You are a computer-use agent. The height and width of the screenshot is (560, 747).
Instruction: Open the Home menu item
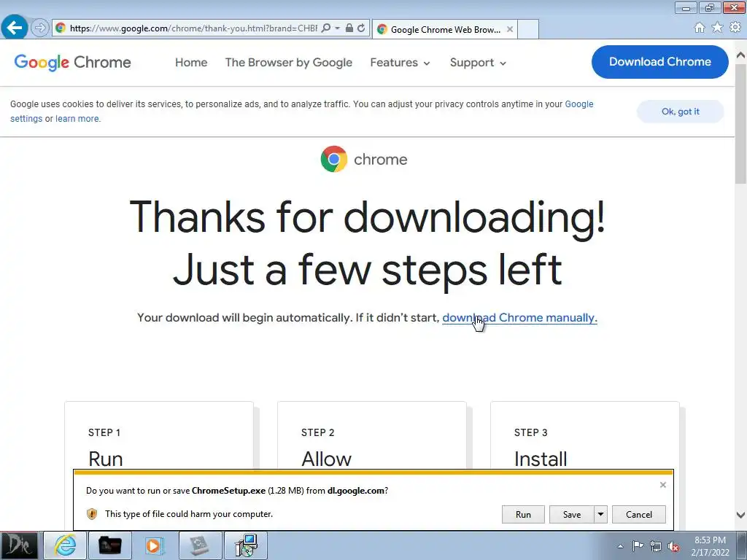[191, 63]
